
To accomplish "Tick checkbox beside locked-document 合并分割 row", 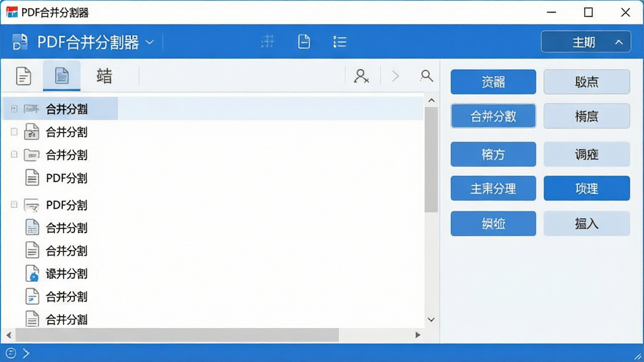I will (x=14, y=132).
